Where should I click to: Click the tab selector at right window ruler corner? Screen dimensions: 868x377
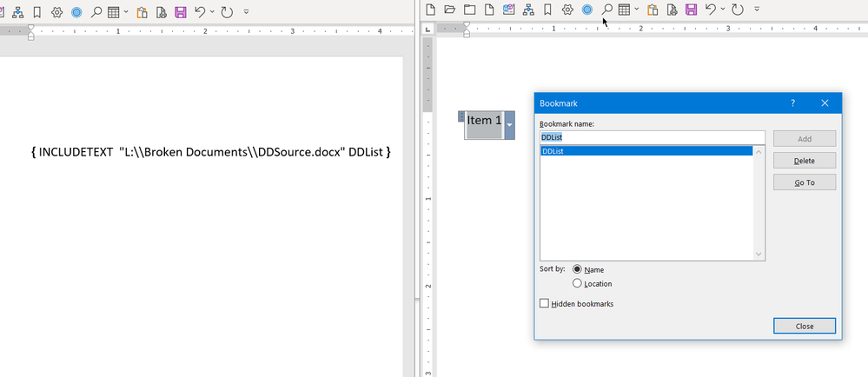click(x=428, y=29)
